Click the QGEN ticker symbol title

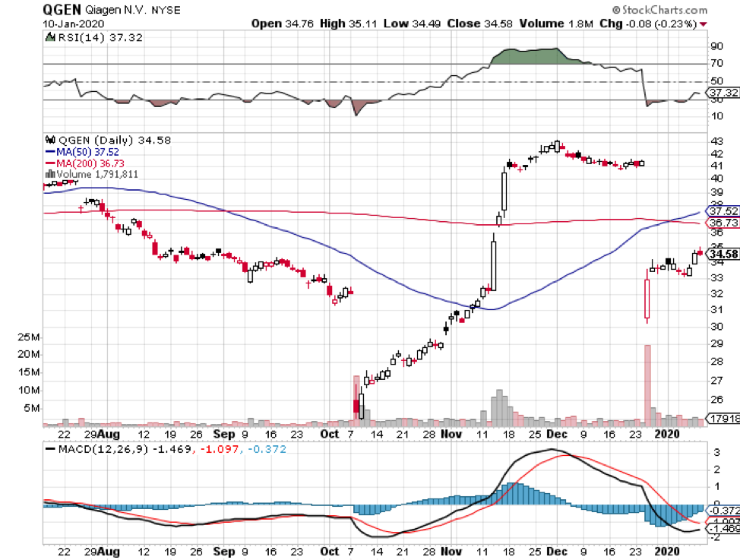(x=62, y=9)
